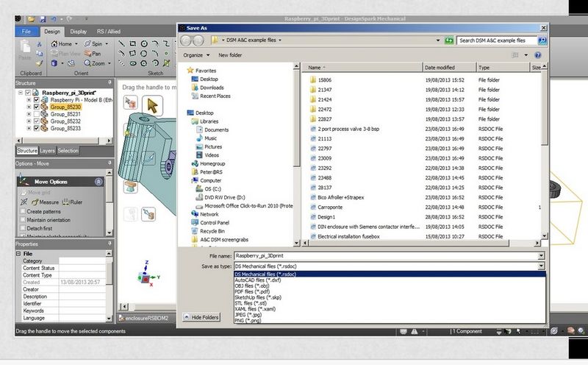
Task: Click the Save icon in quick access toolbar
Action: point(43,19)
